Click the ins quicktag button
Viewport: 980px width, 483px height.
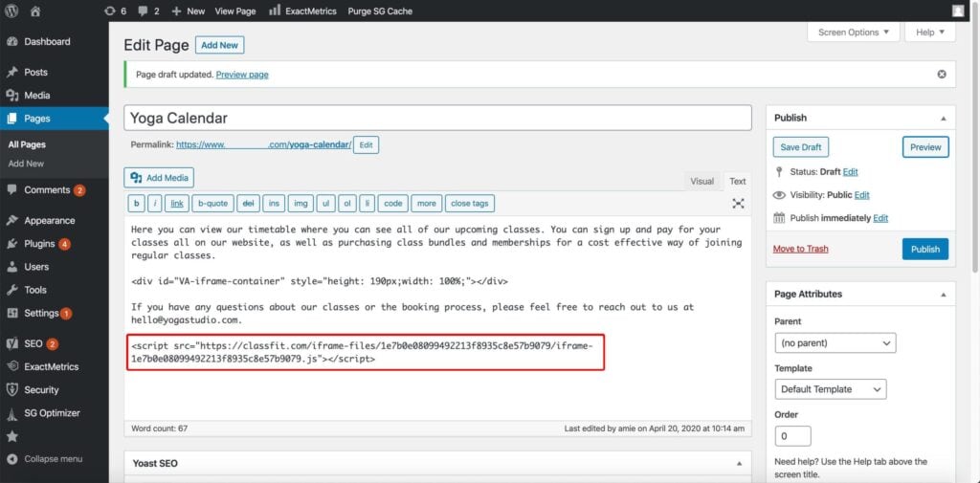point(274,203)
